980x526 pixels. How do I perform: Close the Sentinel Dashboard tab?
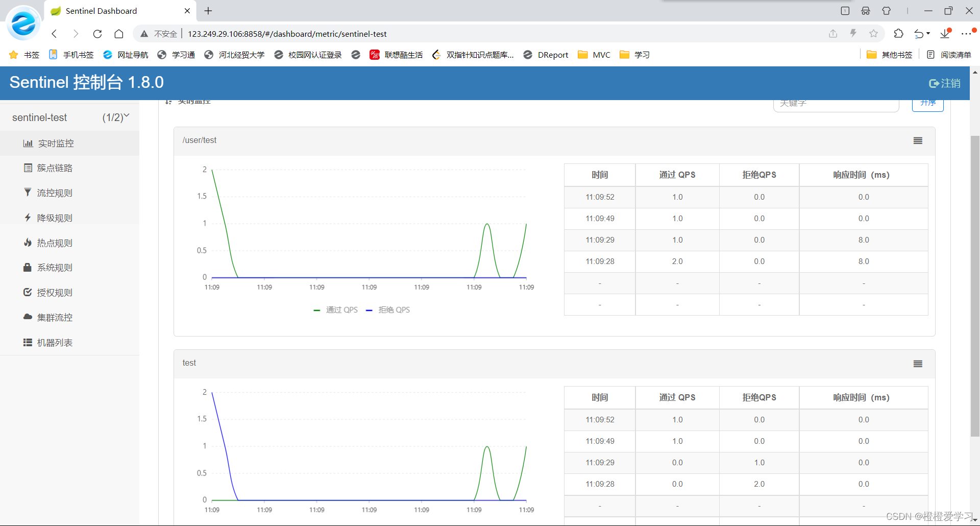click(187, 11)
